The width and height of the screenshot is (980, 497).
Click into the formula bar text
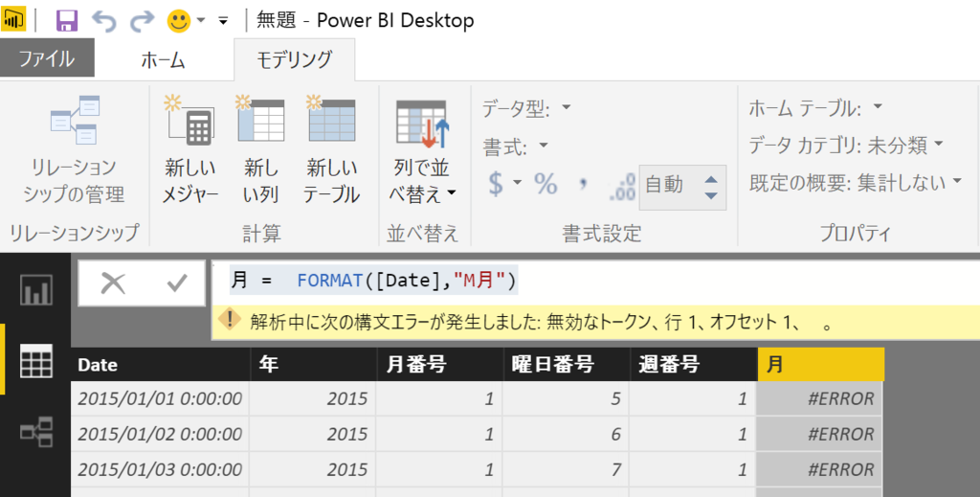[x=374, y=281]
